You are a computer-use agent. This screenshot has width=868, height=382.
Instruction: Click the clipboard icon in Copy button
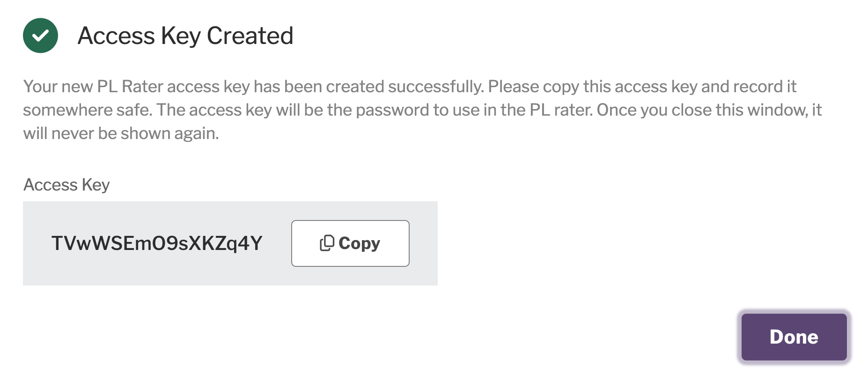(x=327, y=243)
